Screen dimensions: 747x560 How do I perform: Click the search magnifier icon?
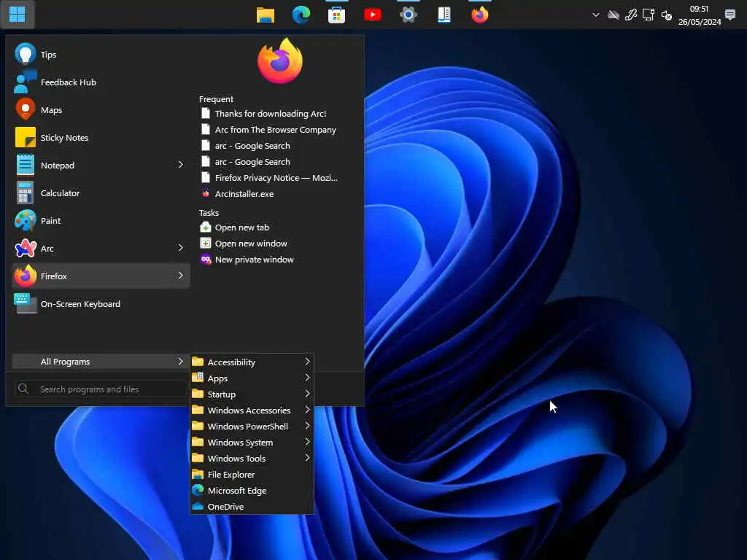pyautogui.click(x=23, y=389)
